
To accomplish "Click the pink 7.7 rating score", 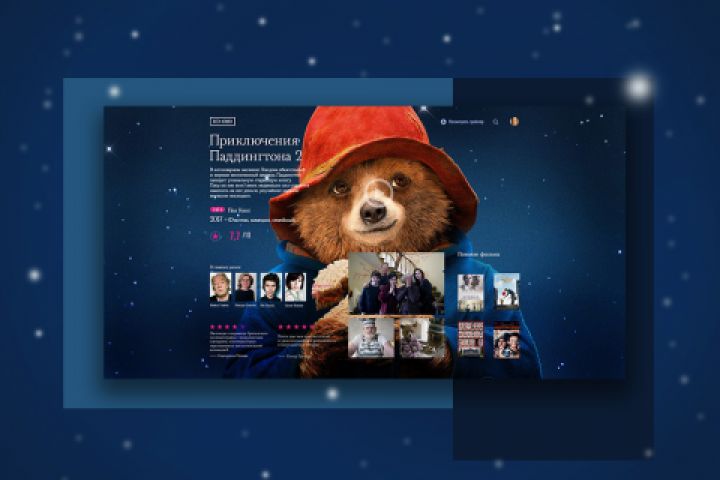I will [235, 236].
